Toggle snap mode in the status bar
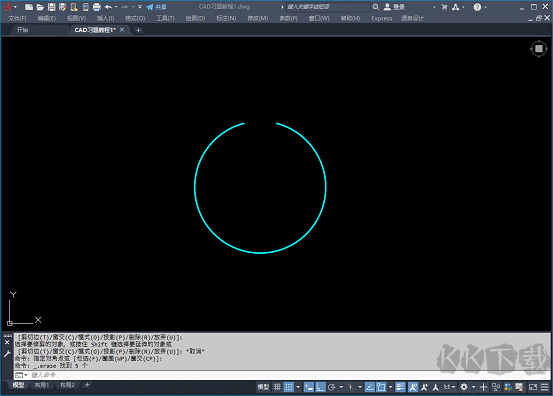 tap(289, 387)
